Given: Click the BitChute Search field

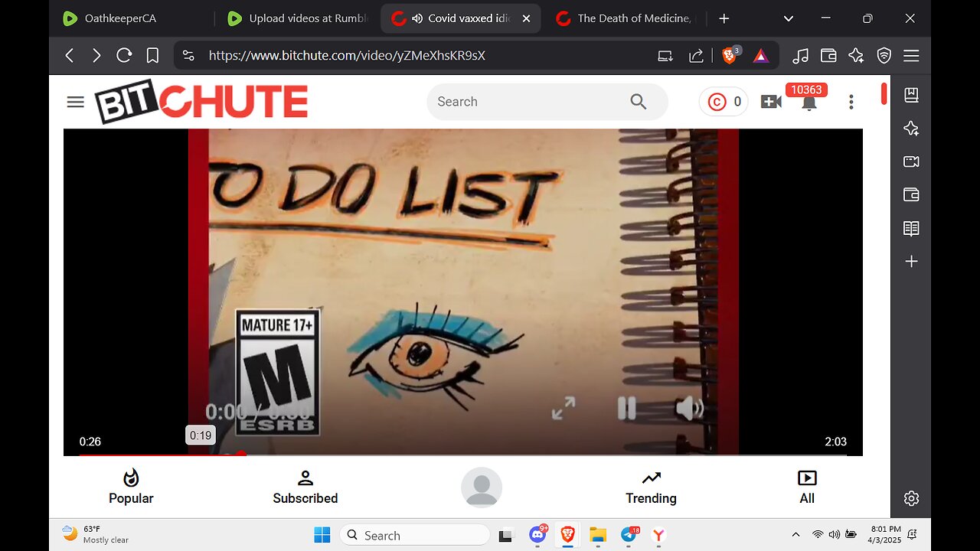Looking at the screenshot, I should click(530, 102).
